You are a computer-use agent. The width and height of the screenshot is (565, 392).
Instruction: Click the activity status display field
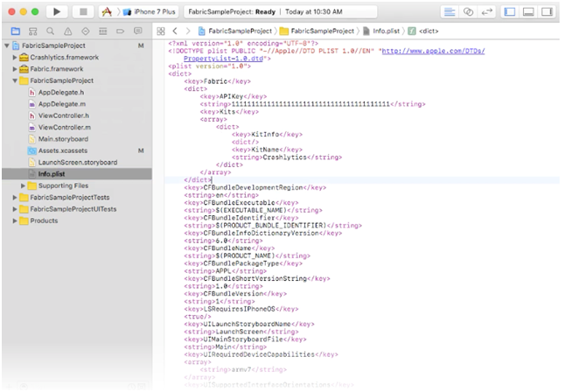pos(281,12)
